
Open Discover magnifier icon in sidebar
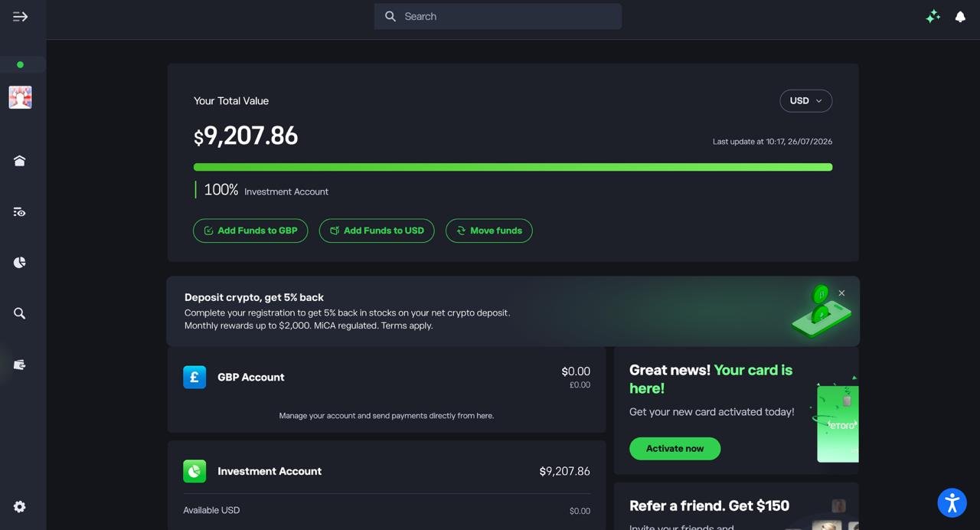20,313
